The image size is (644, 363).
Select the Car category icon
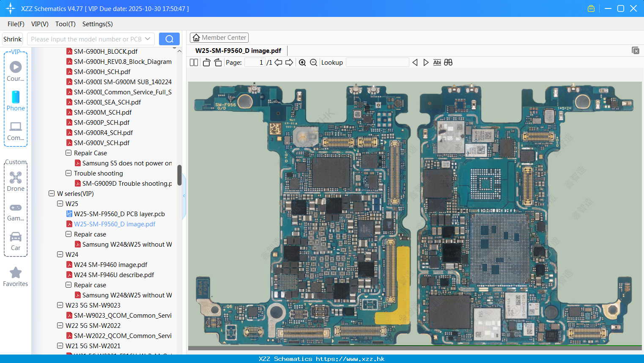tap(16, 241)
